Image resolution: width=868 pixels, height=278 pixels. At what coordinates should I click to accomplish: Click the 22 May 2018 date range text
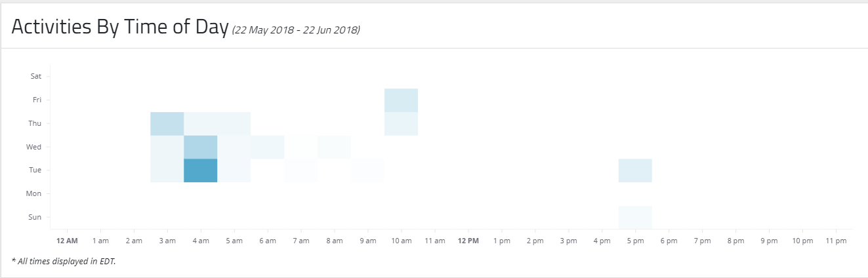pyautogui.click(x=296, y=30)
